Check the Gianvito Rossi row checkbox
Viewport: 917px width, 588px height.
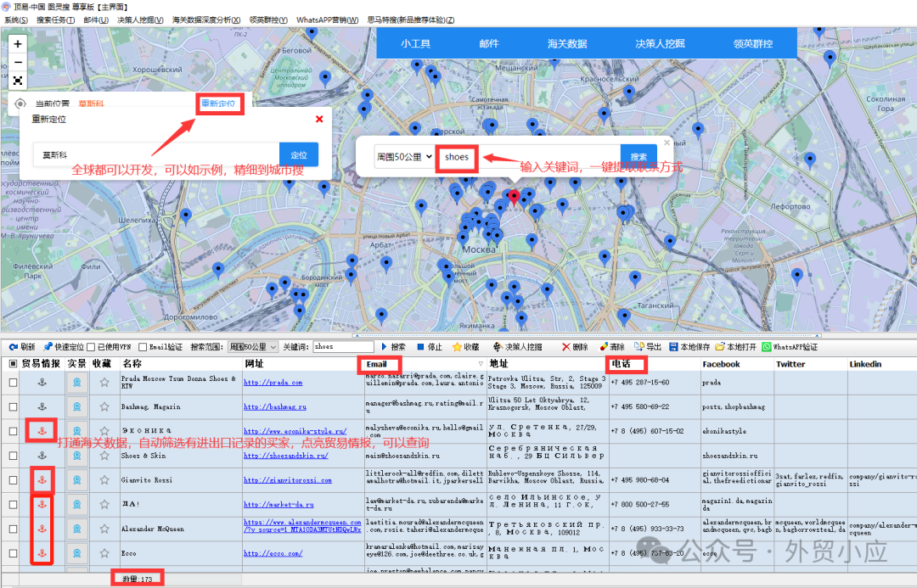coord(13,480)
